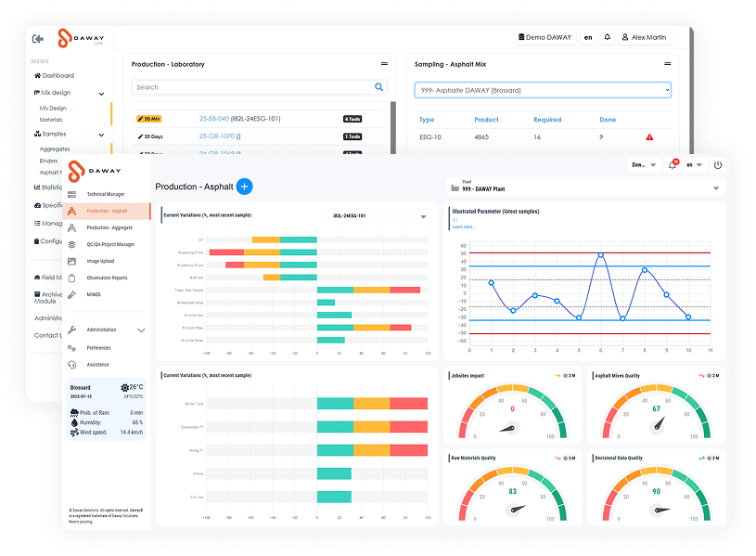Click the sidebar collapse arrow icon
The width and height of the screenshot is (756, 556).
pyautogui.click(x=38, y=39)
